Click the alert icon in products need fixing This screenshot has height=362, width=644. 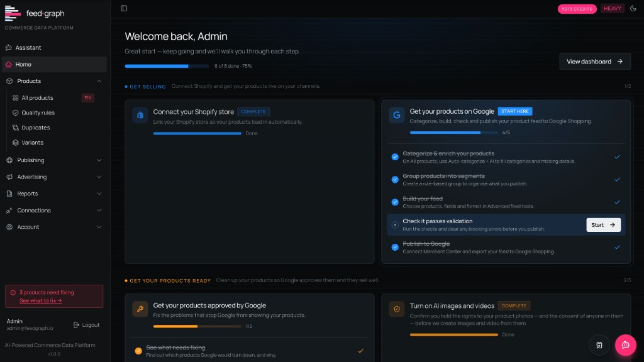13,293
